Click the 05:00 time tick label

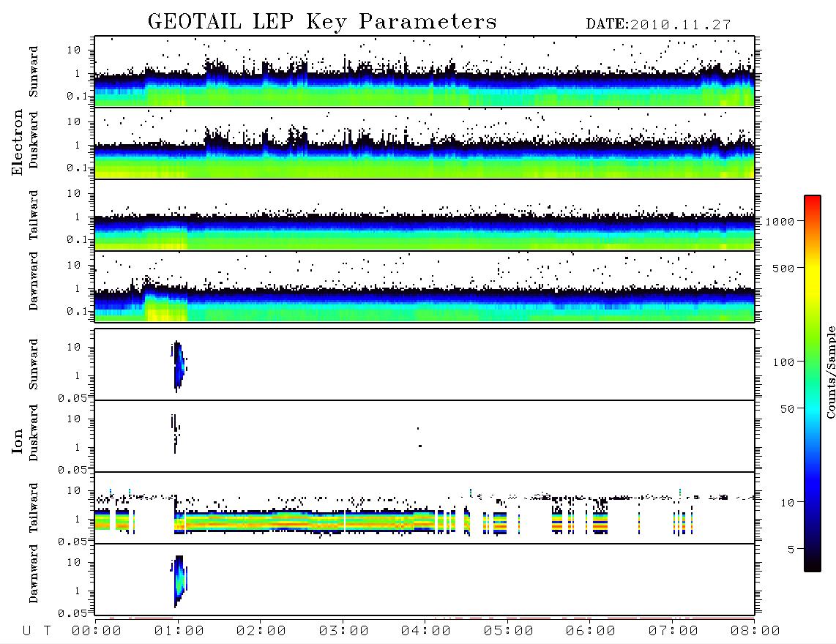(x=509, y=631)
